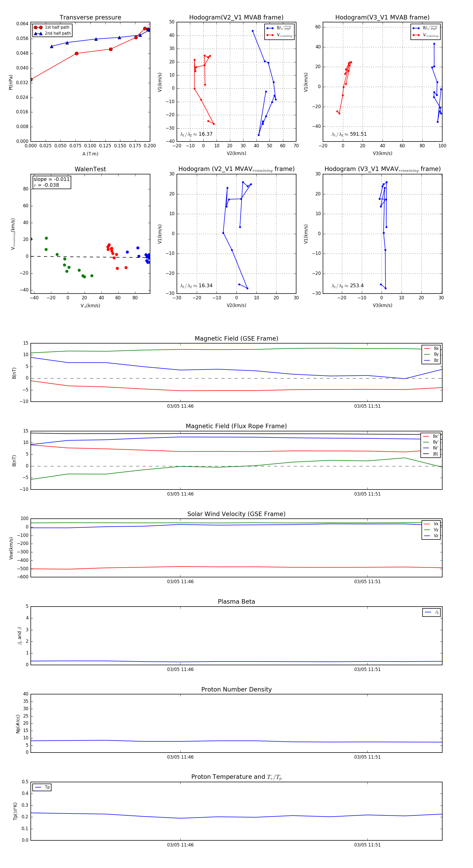Click the 'Transverse pressure' plot title
473x868 pixels.
[90, 18]
